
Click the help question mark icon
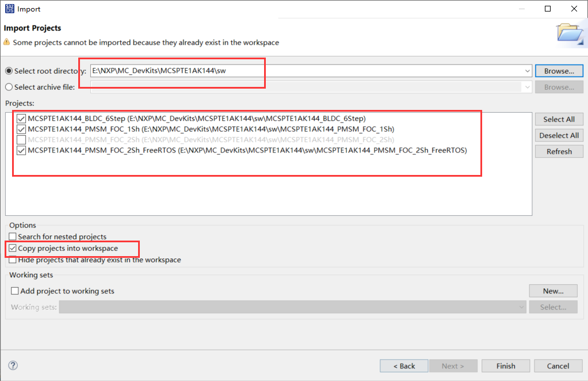click(13, 365)
